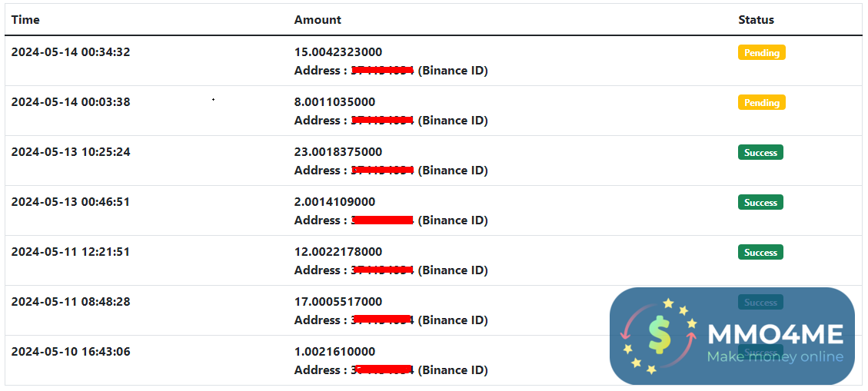Screen dimensions: 868x391
Task: Click the Success badge for 23.0018375000 withdrawal
Action: coord(760,152)
